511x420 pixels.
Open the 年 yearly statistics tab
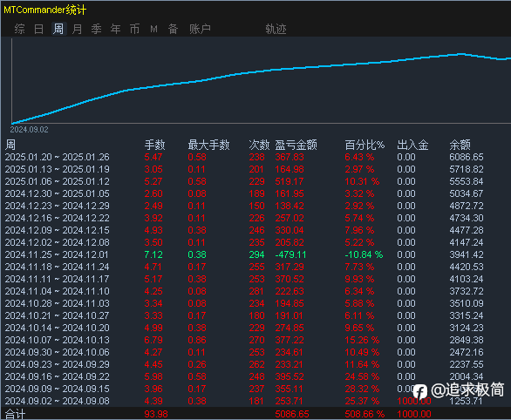coord(116,29)
